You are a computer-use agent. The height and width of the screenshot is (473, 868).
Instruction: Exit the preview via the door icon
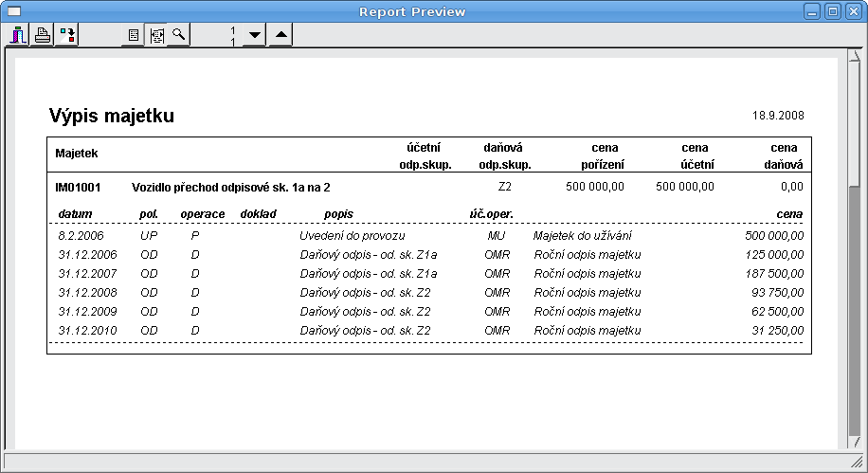pos(19,36)
